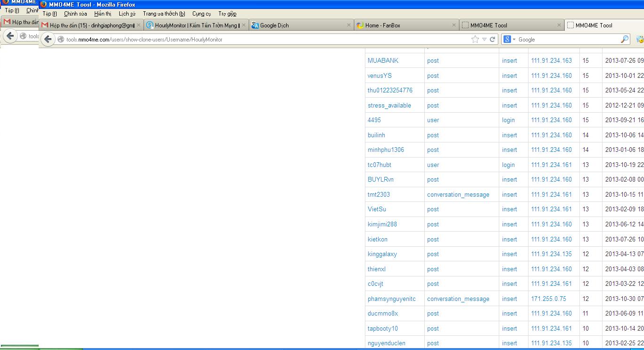Close the Home - FanBox tab
The height and width of the screenshot is (350, 644).
(454, 25)
